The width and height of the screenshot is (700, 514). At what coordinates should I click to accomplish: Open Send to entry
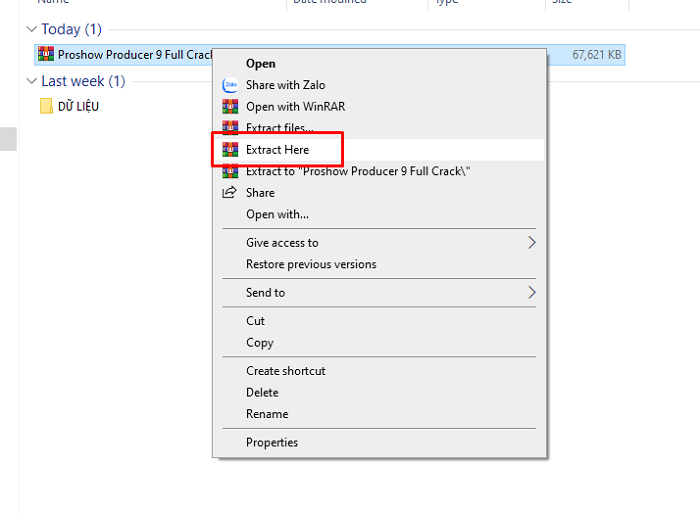[379, 293]
